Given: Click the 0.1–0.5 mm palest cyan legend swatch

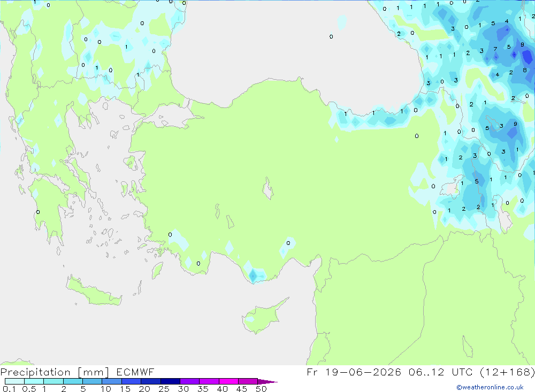Looking at the screenshot, I should pyautogui.click(x=14, y=381).
